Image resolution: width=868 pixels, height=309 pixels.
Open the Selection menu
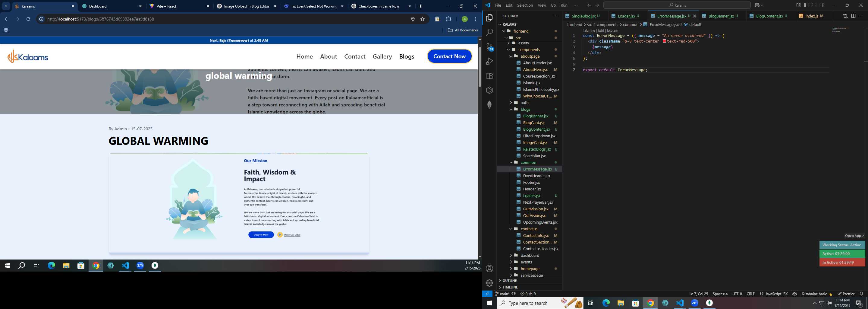tap(525, 5)
